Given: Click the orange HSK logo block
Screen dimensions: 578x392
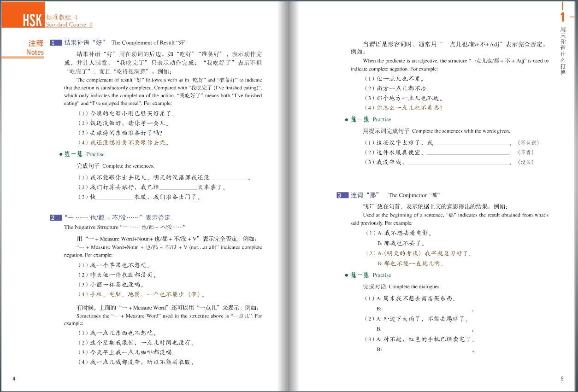Looking at the screenshot, I should (23, 15).
